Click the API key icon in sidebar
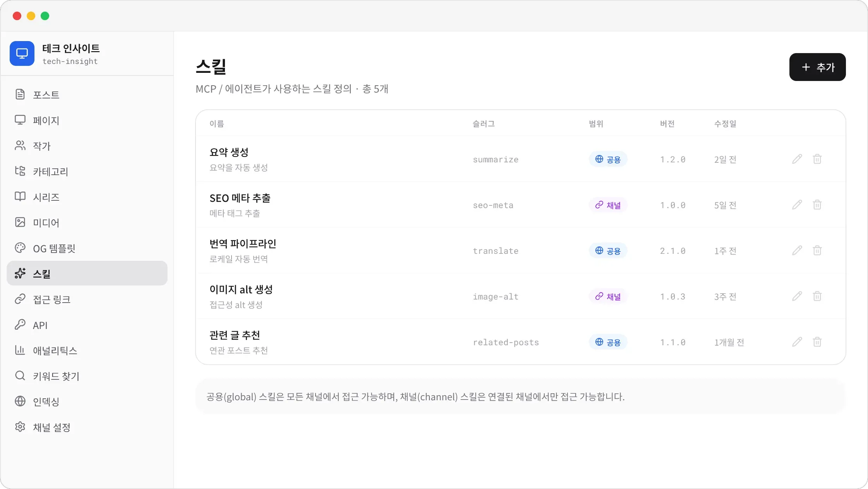Screen dimensions: 868x489 click(20, 324)
